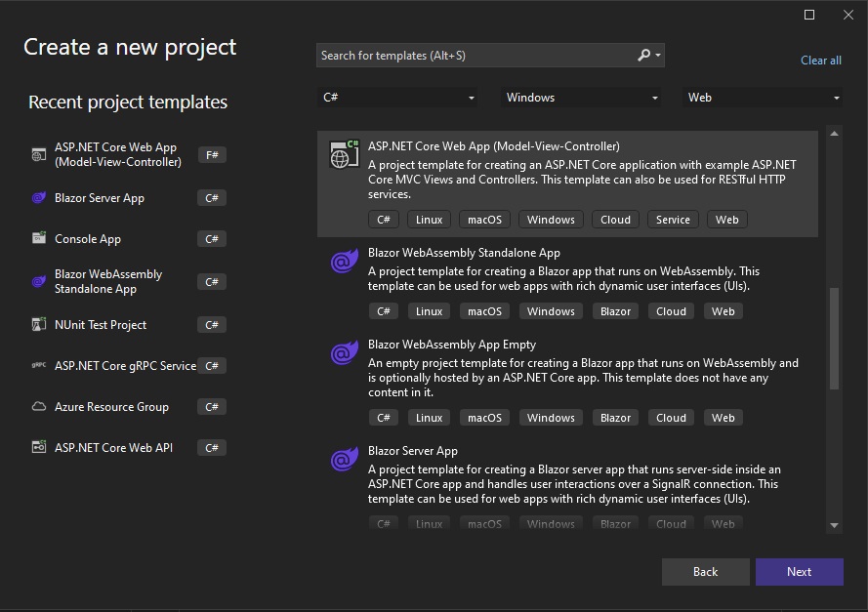Open the search options dropdown arrow
The image size is (868, 612).
pyautogui.click(x=658, y=56)
